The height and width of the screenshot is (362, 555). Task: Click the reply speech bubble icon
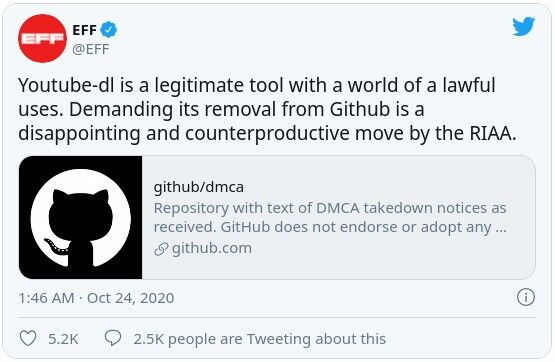(x=113, y=338)
